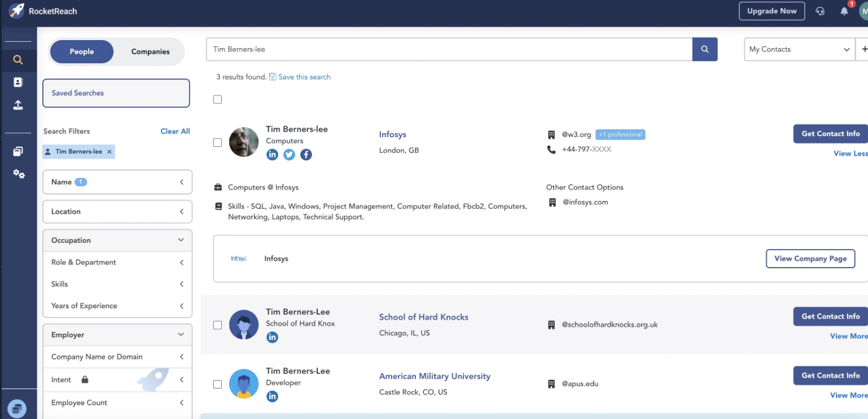Open the My Contacts dropdown
Image resolution: width=868 pixels, height=419 pixels.
[x=799, y=49]
